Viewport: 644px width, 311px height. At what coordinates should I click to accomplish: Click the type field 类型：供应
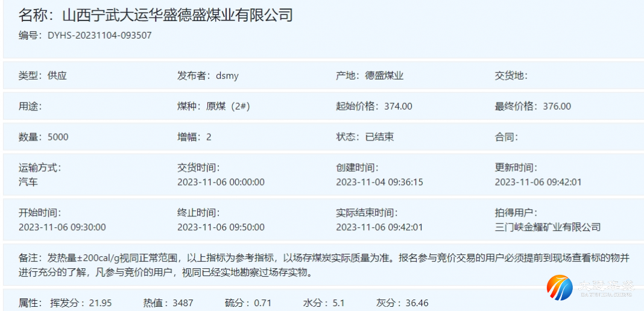(x=43, y=76)
